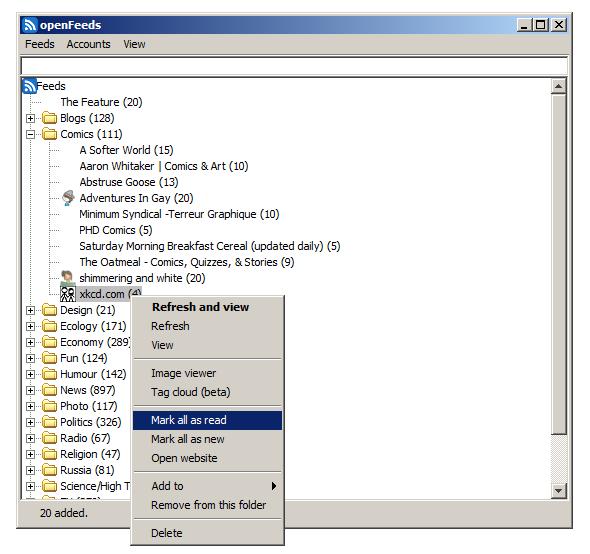Click the Religion folder icon

pyautogui.click(x=49, y=454)
